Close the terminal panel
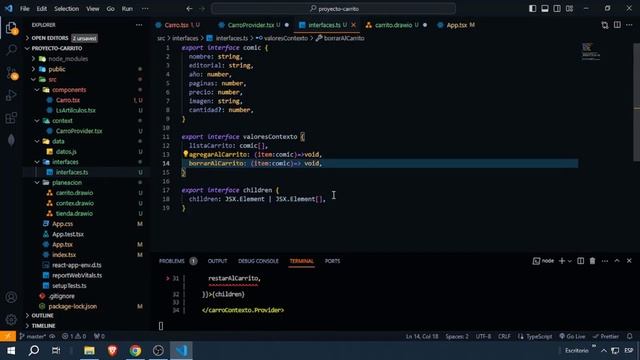This screenshot has width=640, height=360. coord(629,261)
